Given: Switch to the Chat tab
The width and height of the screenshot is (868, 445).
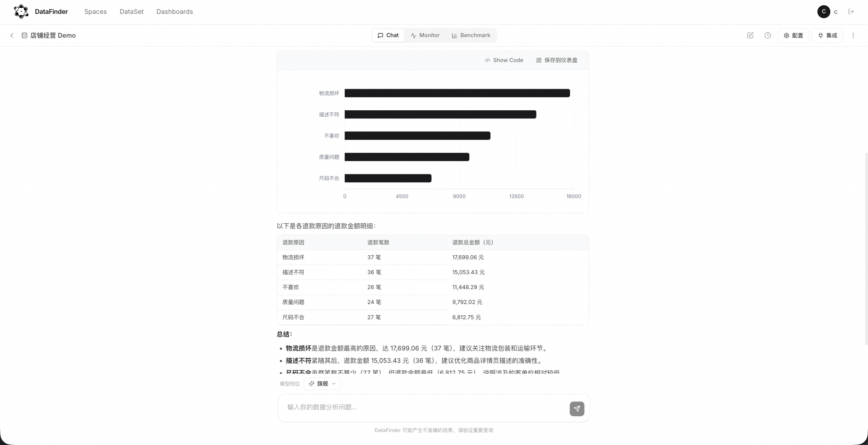Looking at the screenshot, I should tap(388, 36).
